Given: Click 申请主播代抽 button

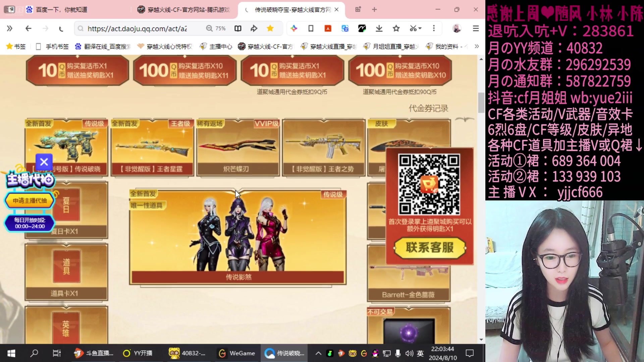Looking at the screenshot, I should click(x=30, y=201).
